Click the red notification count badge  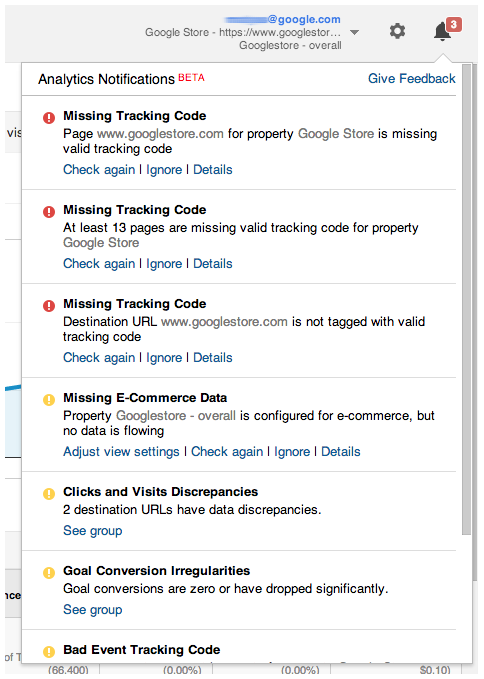(x=453, y=24)
